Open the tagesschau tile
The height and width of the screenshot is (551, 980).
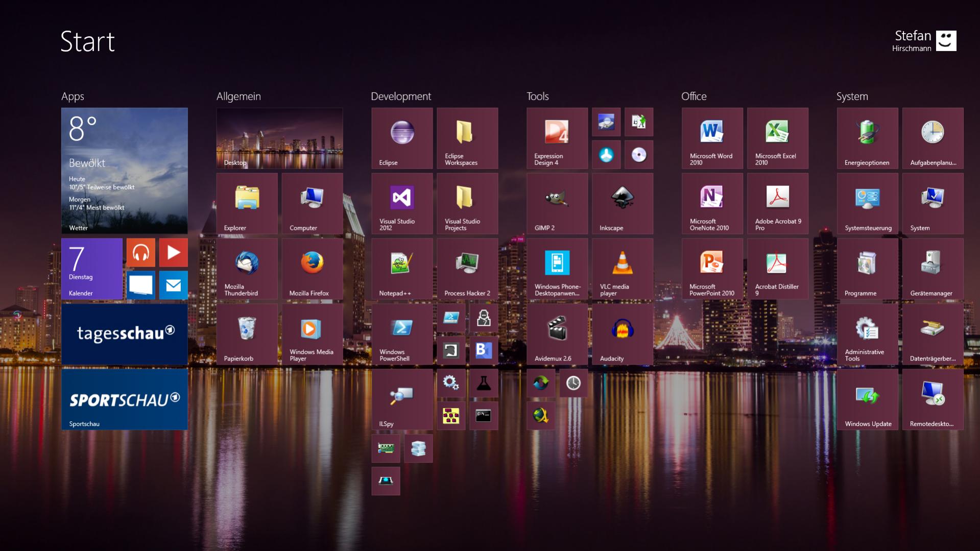pyautogui.click(x=124, y=334)
